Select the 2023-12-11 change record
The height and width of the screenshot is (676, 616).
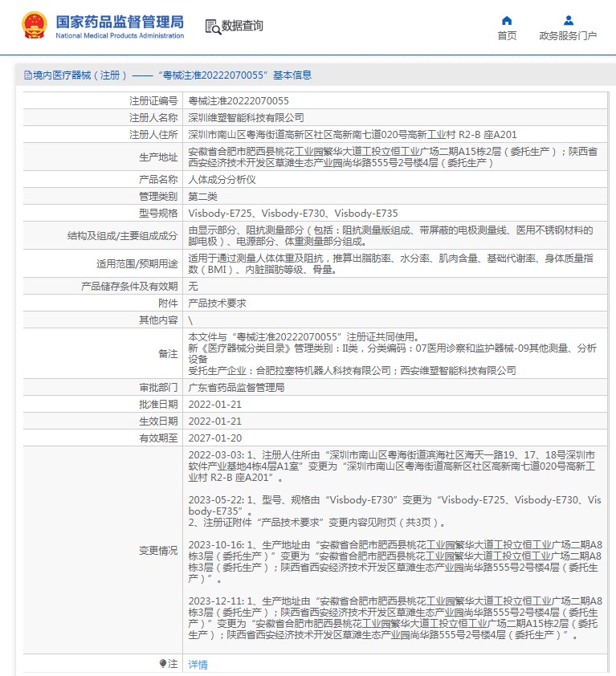coord(395,617)
